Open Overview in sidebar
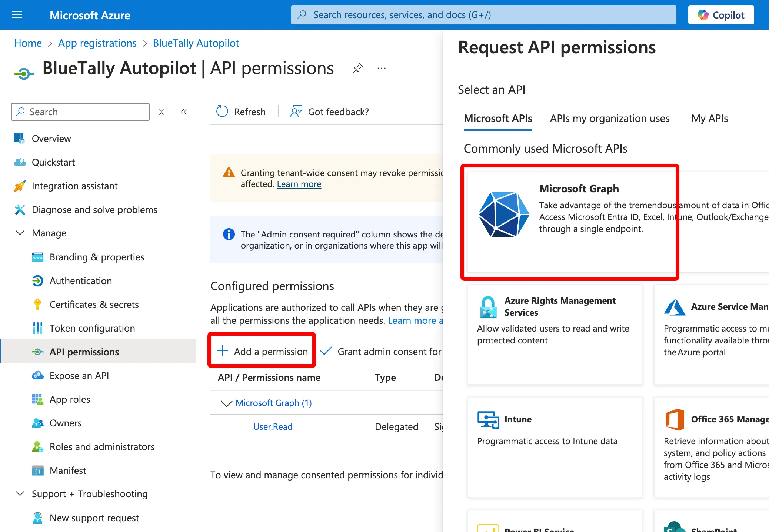Viewport: 769px width, 532px height. pos(51,139)
